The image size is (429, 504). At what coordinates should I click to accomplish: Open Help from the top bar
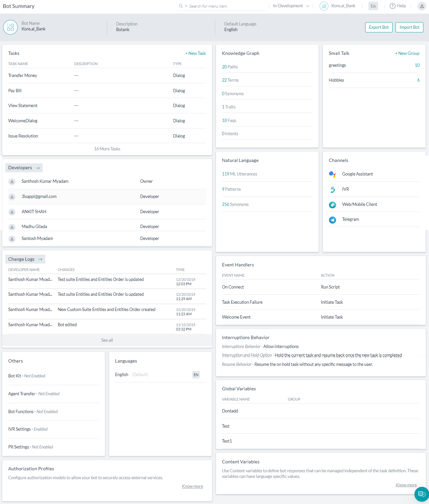397,6
